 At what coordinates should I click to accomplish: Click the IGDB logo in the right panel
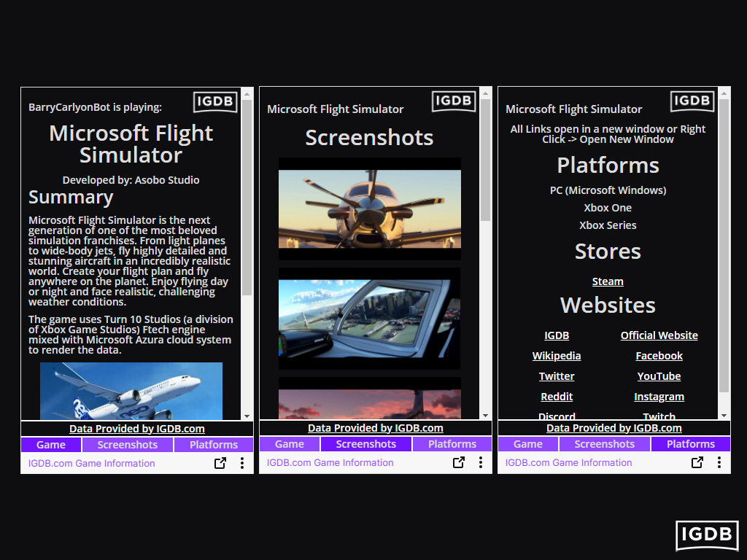pos(692,101)
